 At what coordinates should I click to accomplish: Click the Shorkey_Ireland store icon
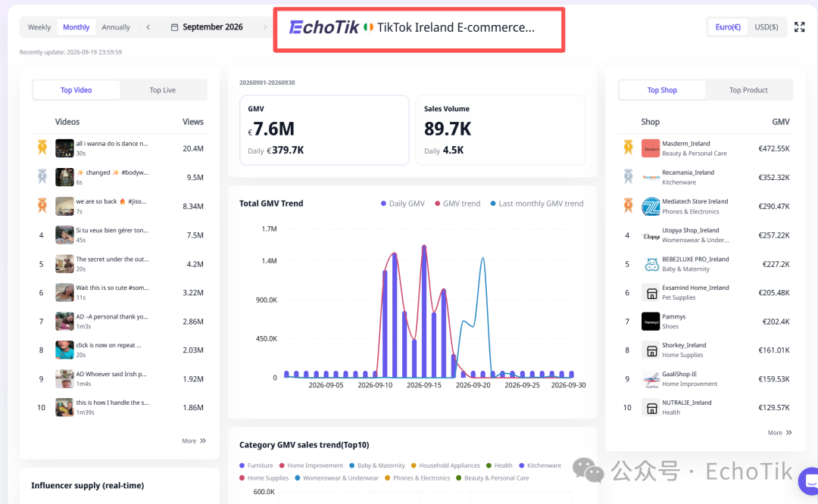pos(651,350)
